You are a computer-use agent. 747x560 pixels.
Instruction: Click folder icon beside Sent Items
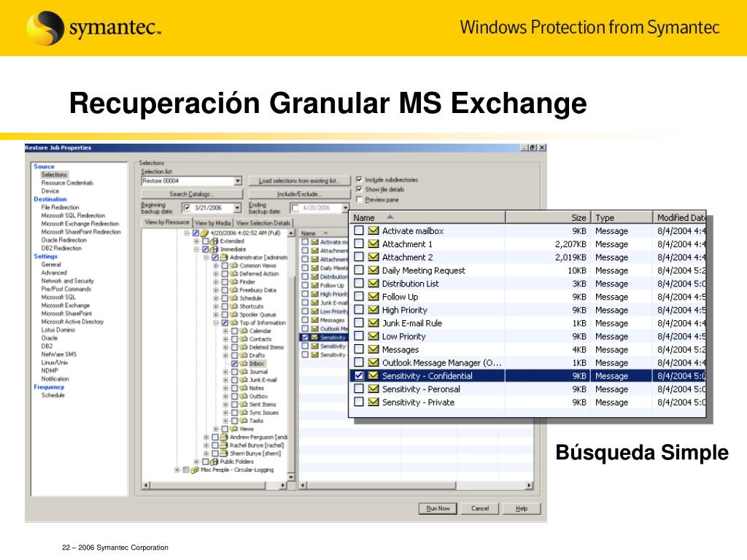244,404
